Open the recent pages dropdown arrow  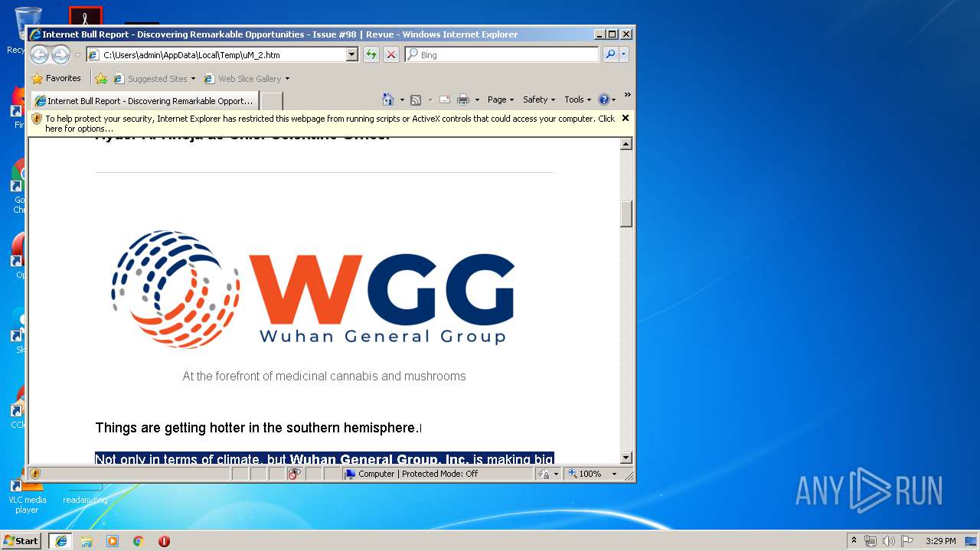coord(77,55)
